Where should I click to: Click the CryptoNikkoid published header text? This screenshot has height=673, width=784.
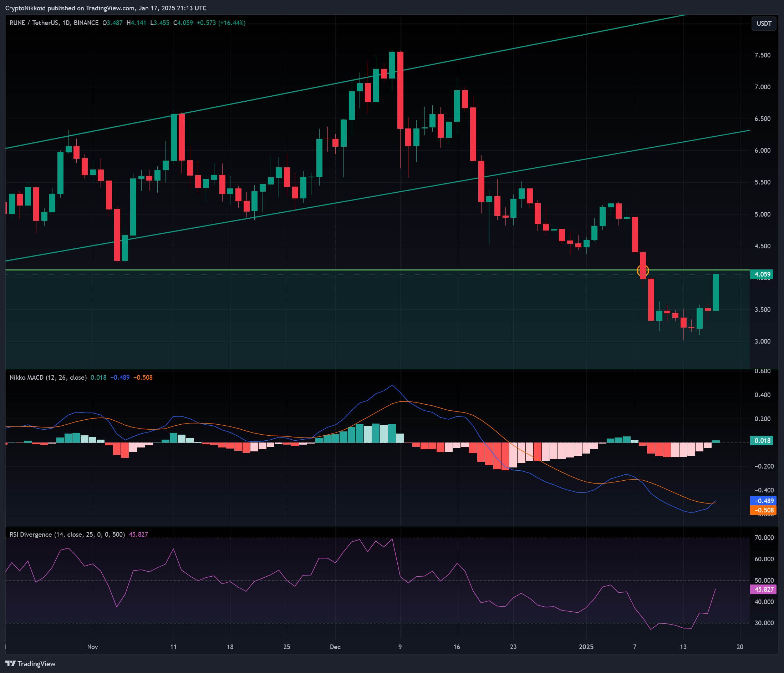pos(106,8)
